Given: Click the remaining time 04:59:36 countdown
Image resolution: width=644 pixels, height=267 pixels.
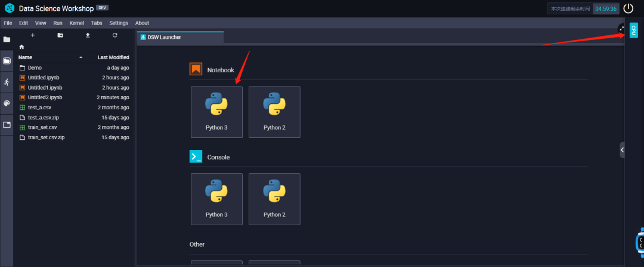Looking at the screenshot, I should tap(606, 8).
